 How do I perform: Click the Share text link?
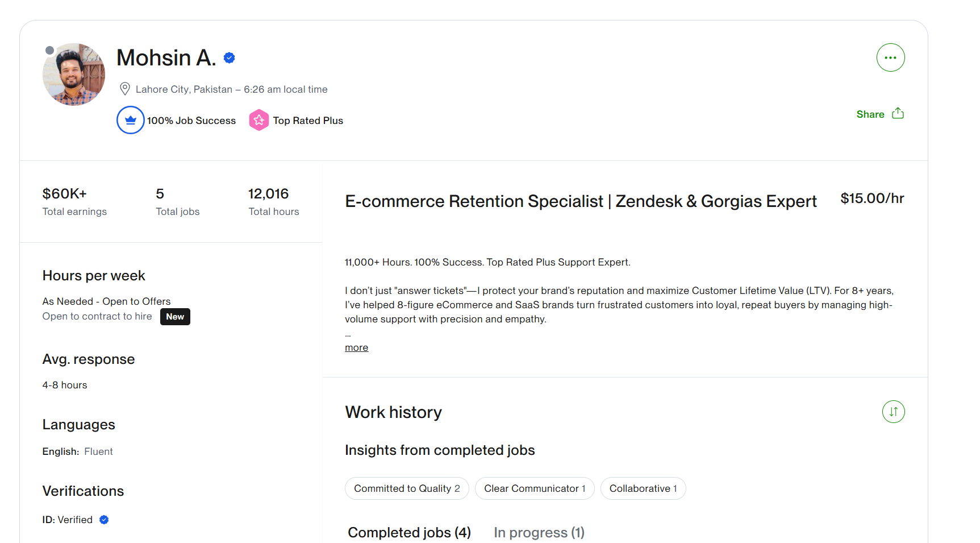[870, 114]
